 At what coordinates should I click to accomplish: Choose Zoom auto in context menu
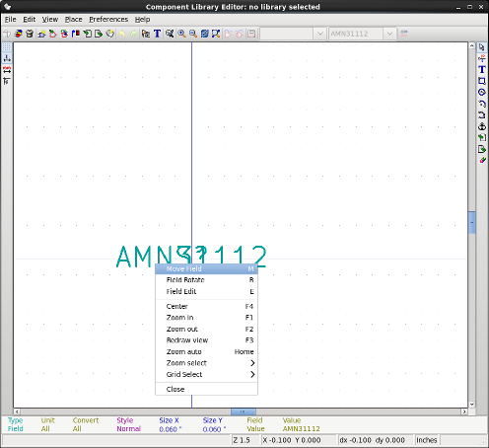tap(206, 352)
